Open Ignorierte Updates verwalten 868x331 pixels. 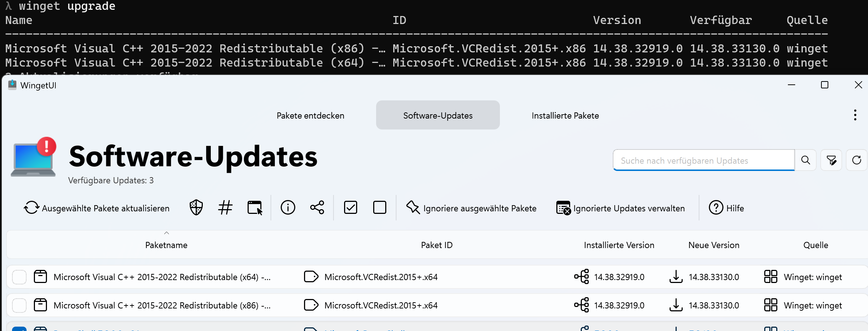(620, 208)
